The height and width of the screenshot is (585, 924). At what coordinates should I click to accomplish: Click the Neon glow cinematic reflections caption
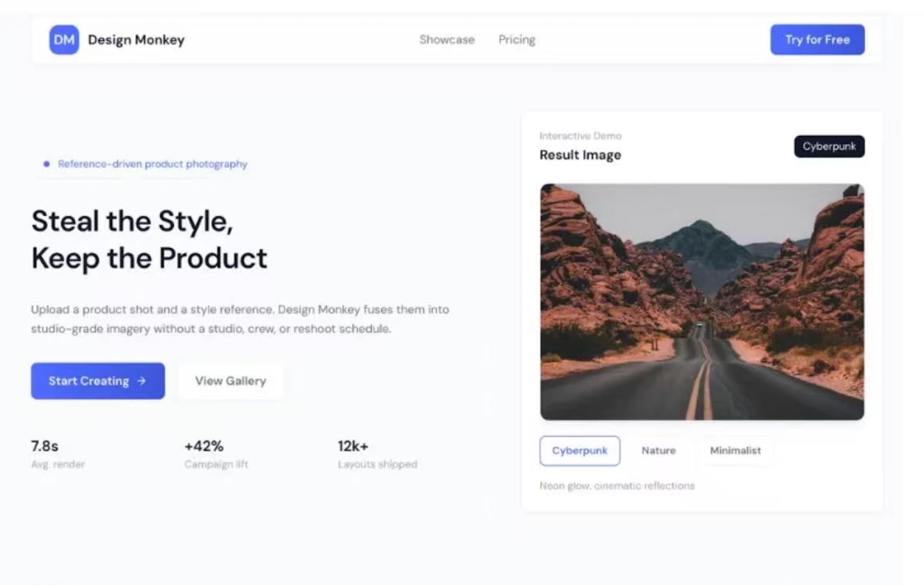pyautogui.click(x=617, y=485)
